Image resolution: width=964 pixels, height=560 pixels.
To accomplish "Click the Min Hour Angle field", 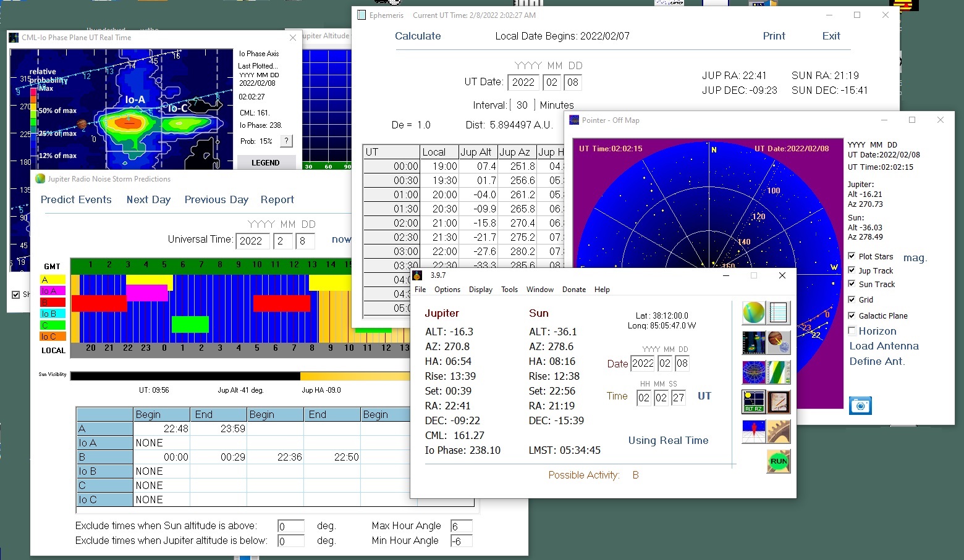I will 462,541.
